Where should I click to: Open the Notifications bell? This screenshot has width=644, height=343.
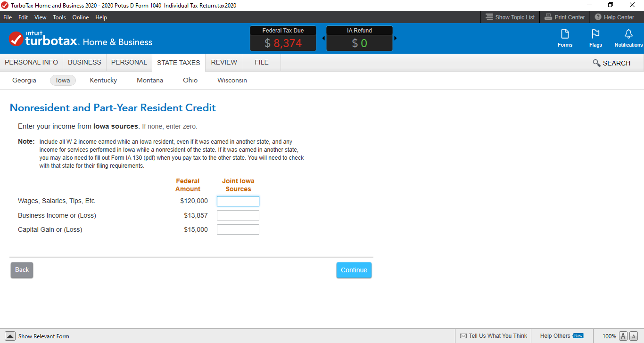pyautogui.click(x=628, y=38)
